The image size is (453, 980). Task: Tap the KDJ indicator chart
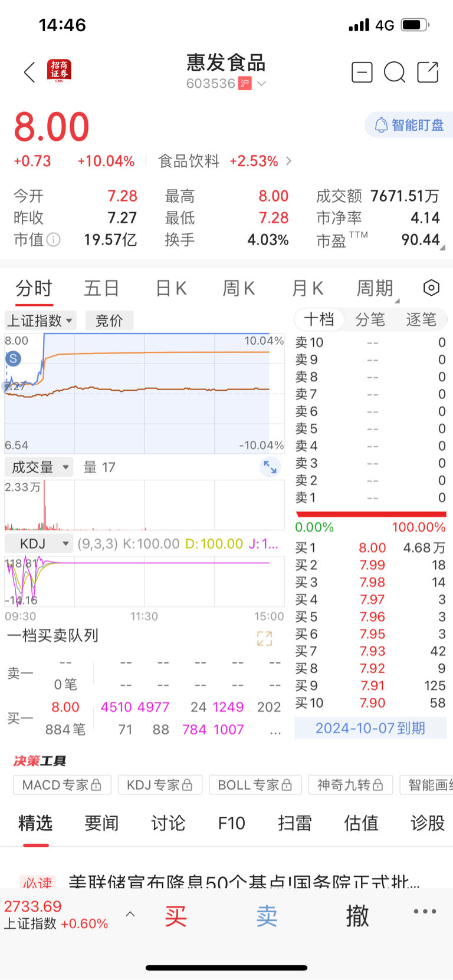[145, 582]
